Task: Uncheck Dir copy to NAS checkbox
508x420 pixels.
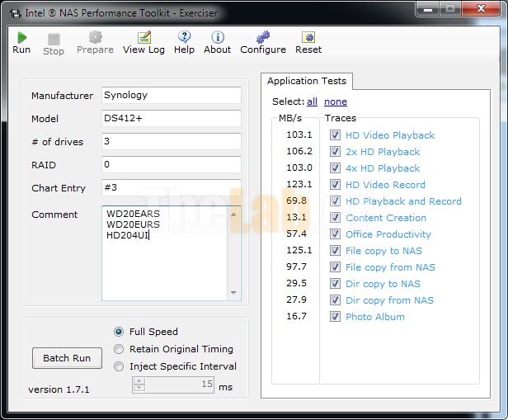Action: tap(335, 284)
